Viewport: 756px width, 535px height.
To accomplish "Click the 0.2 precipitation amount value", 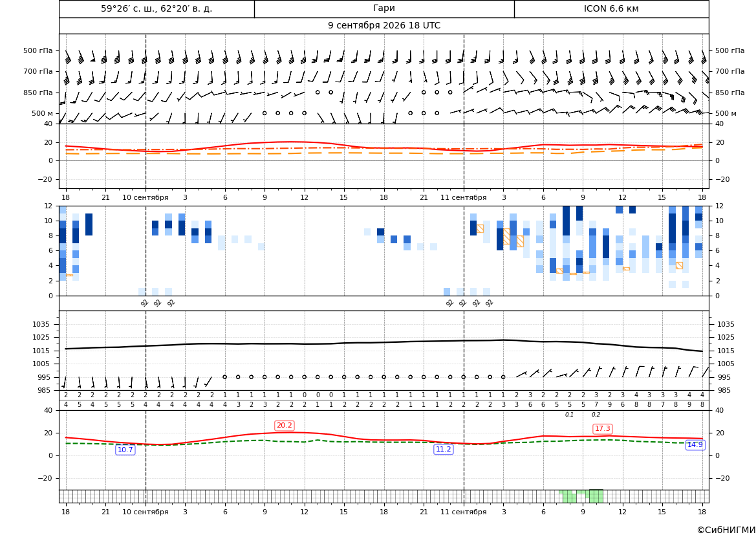I will [x=596, y=415].
